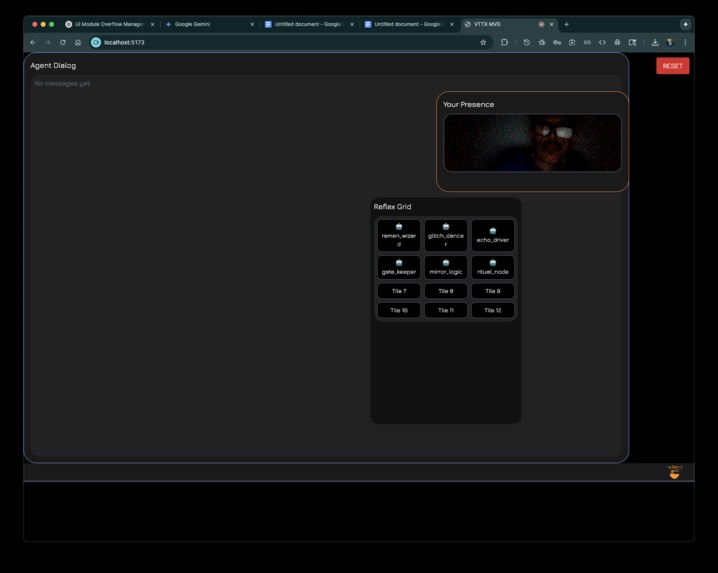Click the 'No messages yet' placeholder text
Viewport: 718px width, 573px height.
pos(62,83)
